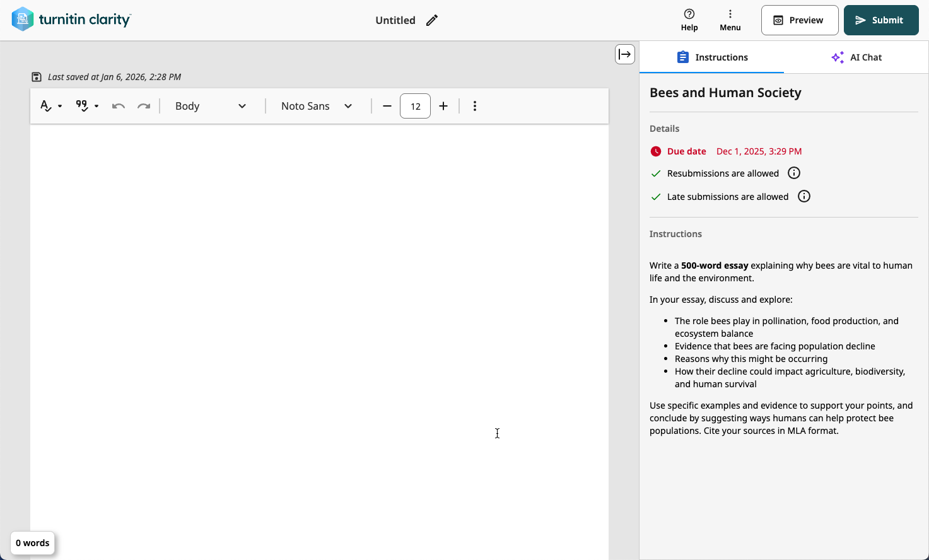Show info about late submissions allowed
The width and height of the screenshot is (929, 560).
804,196
